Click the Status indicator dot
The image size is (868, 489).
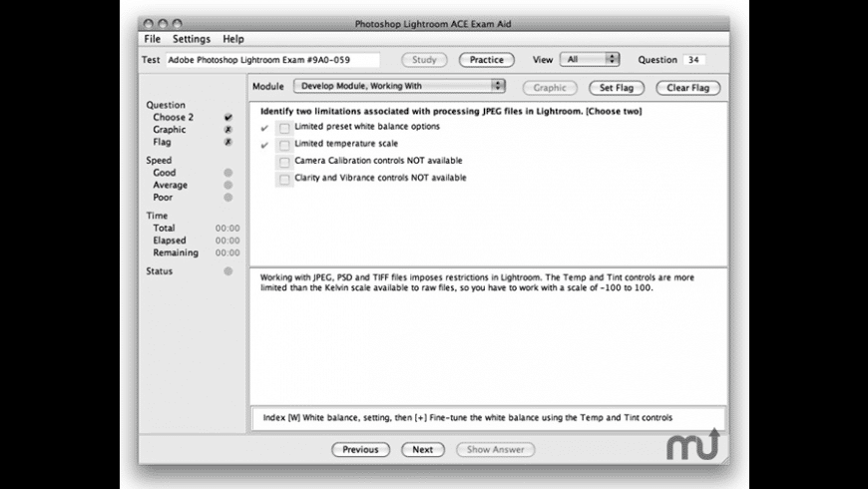228,271
